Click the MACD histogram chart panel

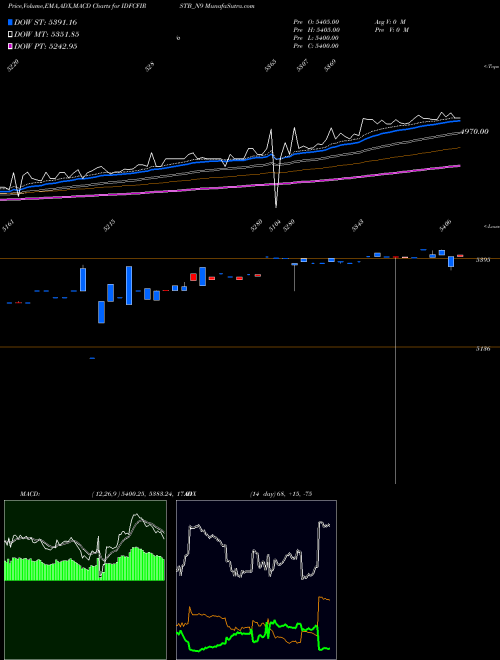(x=85, y=580)
